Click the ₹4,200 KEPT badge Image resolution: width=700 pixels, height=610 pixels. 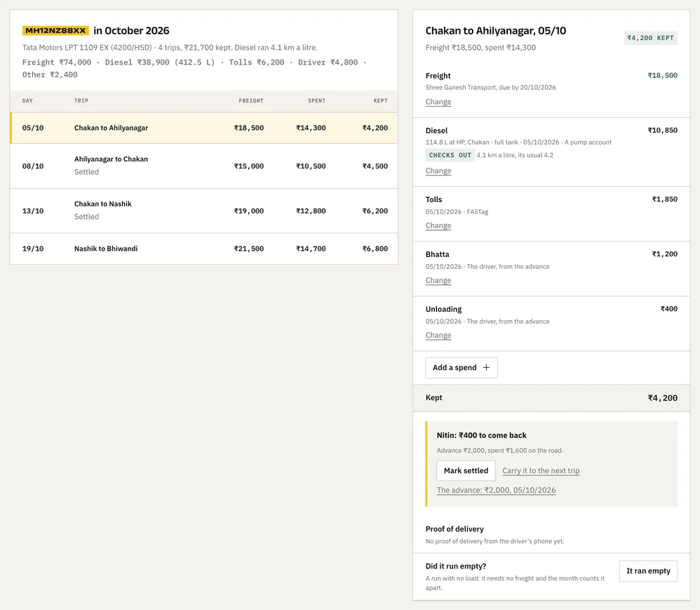click(x=650, y=38)
